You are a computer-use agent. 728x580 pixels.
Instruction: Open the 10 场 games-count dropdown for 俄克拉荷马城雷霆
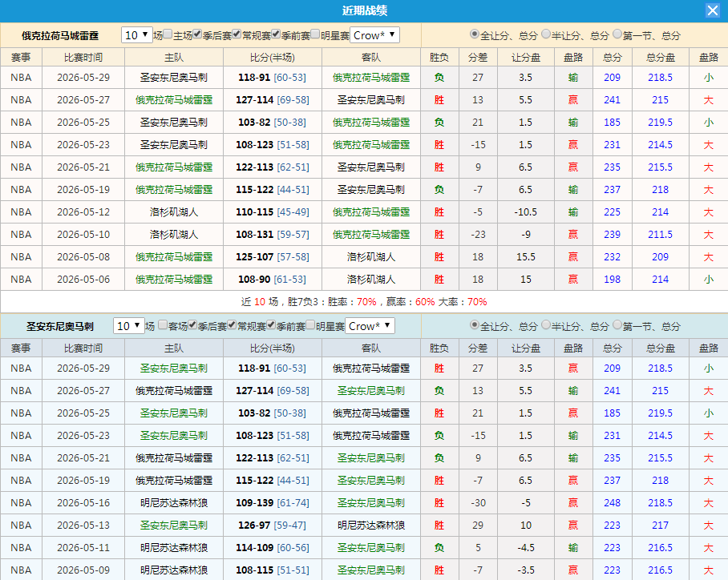(x=137, y=35)
